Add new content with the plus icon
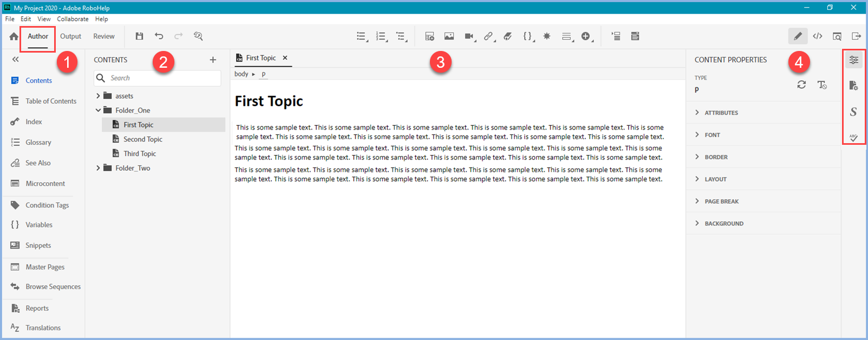The height and width of the screenshot is (340, 868). pos(213,60)
